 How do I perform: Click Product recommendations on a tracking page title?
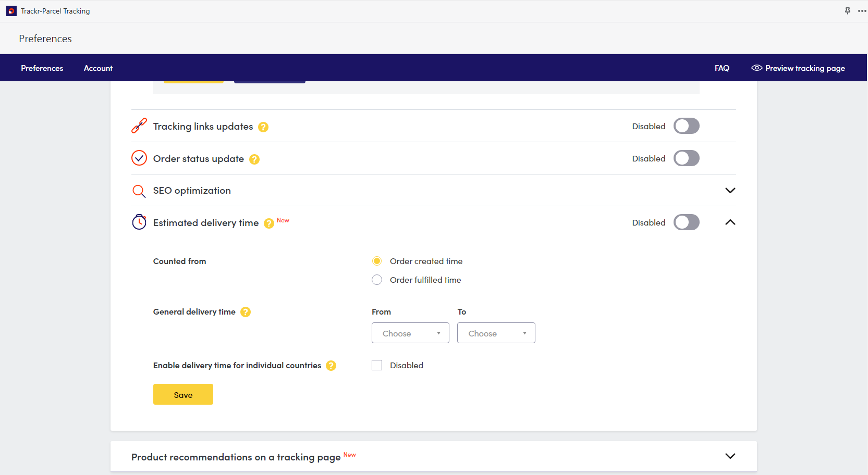[236, 457]
